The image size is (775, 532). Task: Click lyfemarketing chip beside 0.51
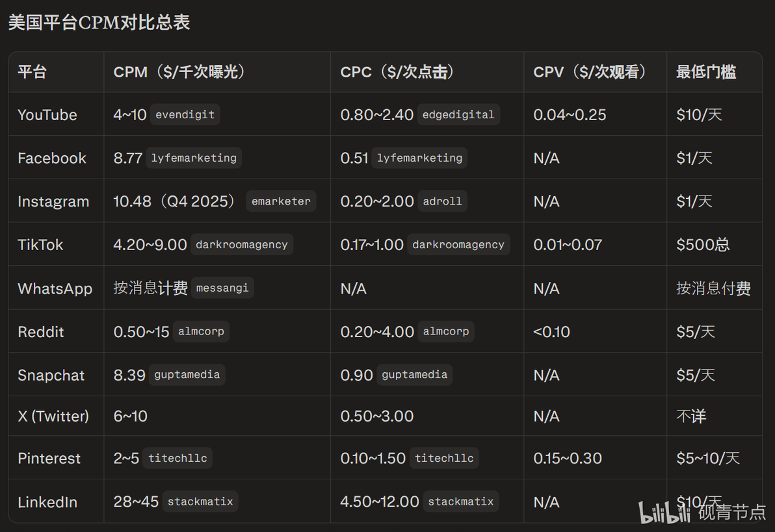(419, 158)
